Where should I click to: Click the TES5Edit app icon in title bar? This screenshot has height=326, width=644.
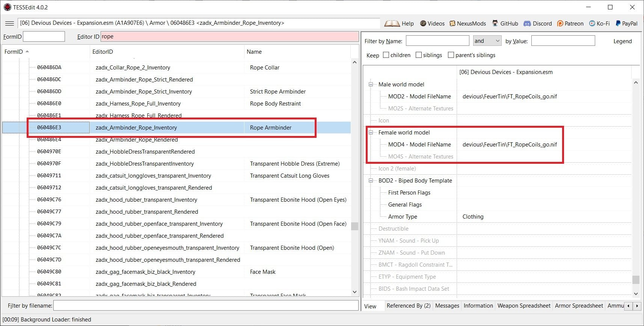point(7,7)
